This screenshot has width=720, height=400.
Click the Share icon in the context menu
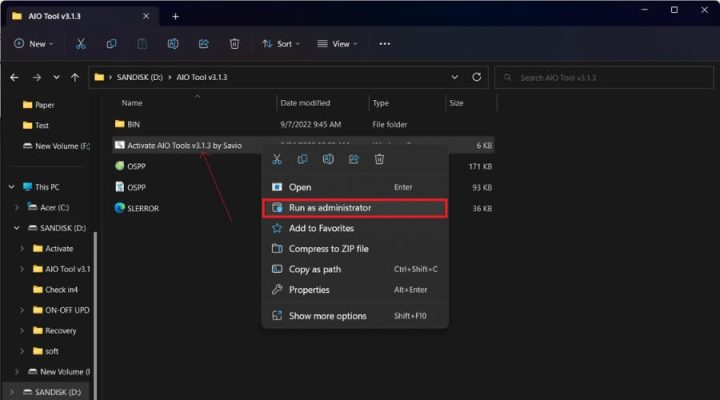353,159
